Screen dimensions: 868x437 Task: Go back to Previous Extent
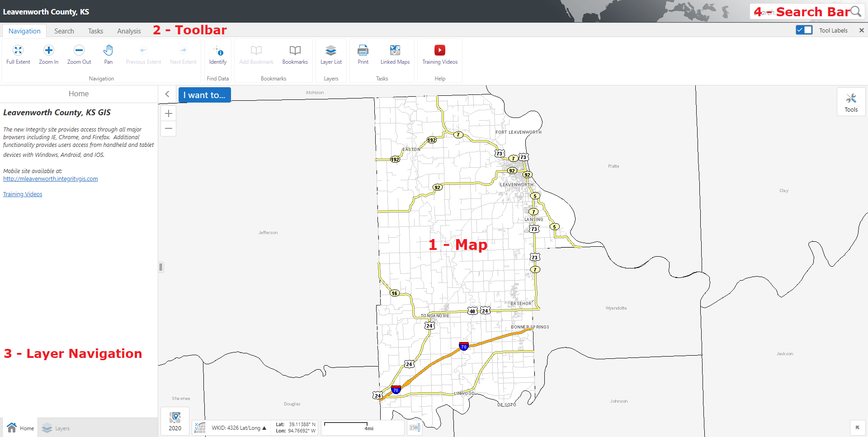click(x=143, y=55)
